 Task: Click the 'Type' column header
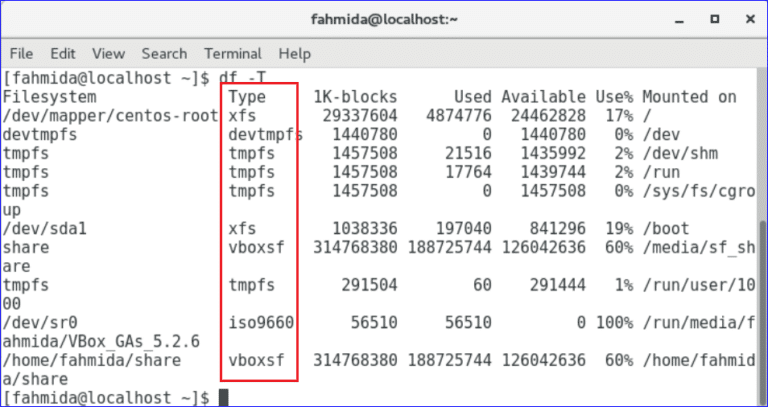[247, 97]
